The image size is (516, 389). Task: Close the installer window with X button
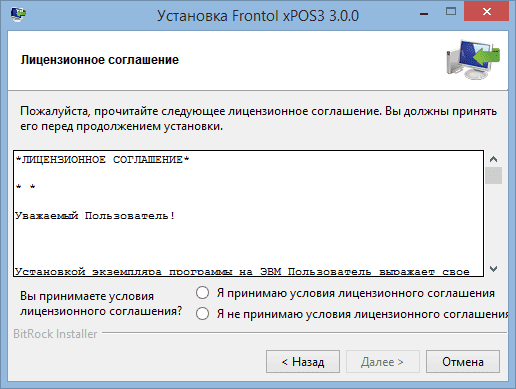(487, 12)
